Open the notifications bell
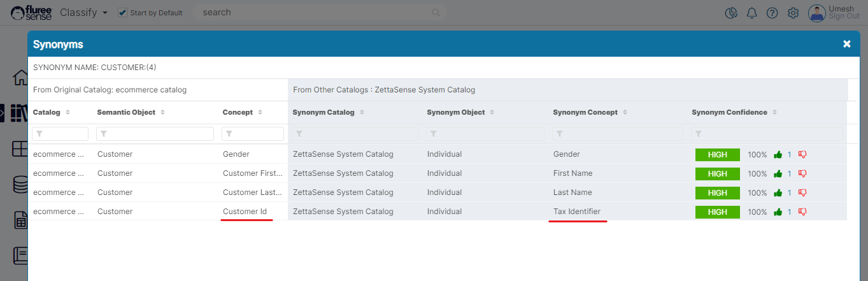 pyautogui.click(x=751, y=13)
